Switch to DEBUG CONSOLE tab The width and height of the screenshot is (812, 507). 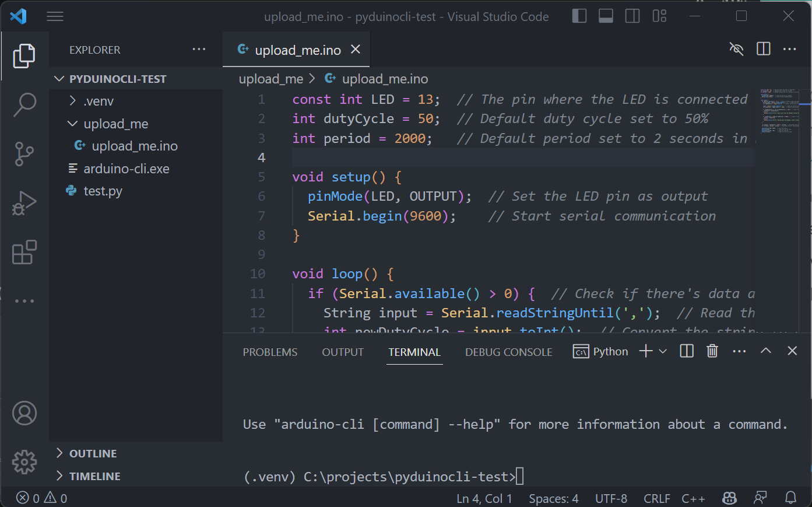(509, 352)
